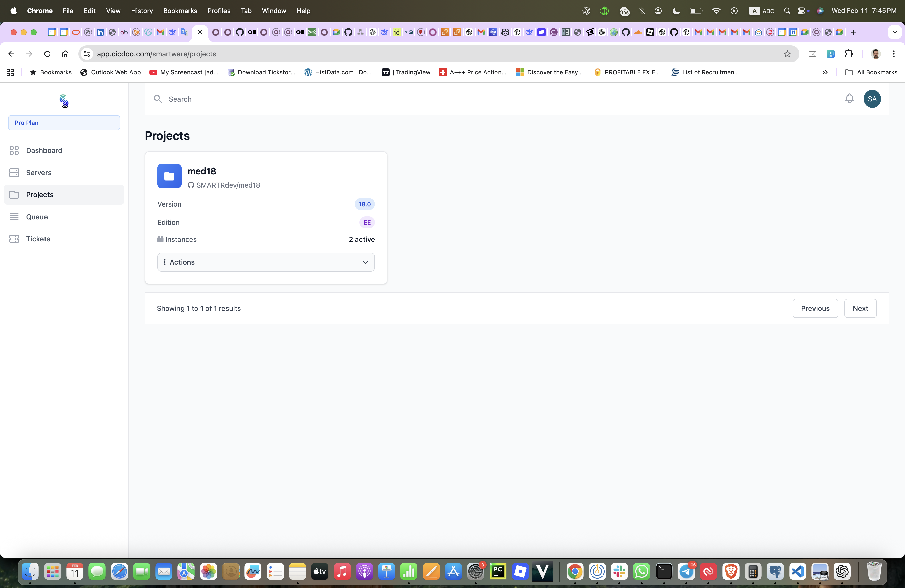Click the Previous pagination button

coord(815,308)
